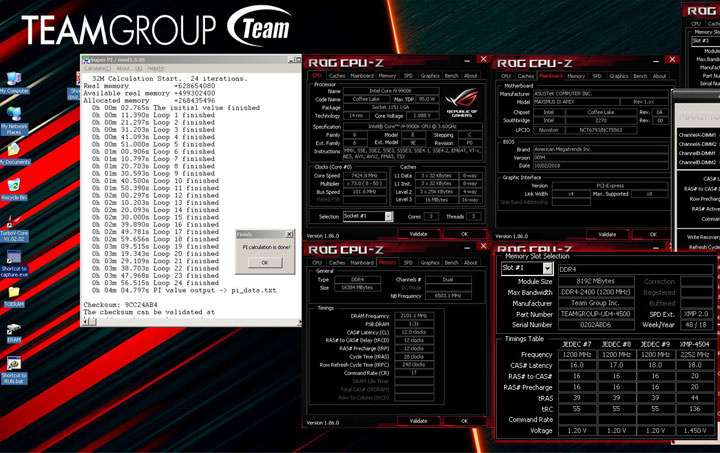Launch Shortcut to capture.exe desktop icon
The width and height of the screenshot is (720, 453).
14,264
